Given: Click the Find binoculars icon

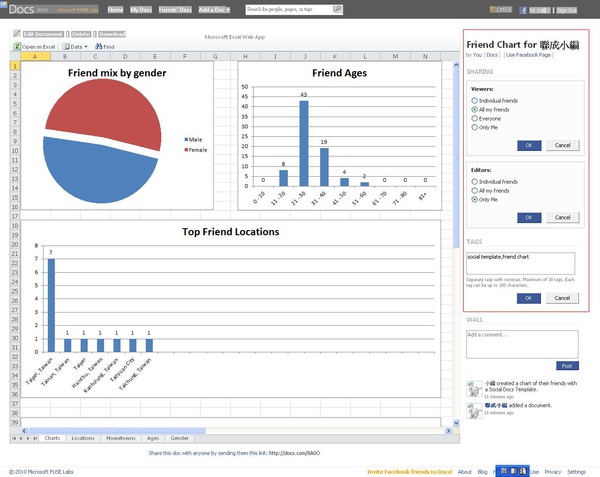Looking at the screenshot, I should pos(99,46).
